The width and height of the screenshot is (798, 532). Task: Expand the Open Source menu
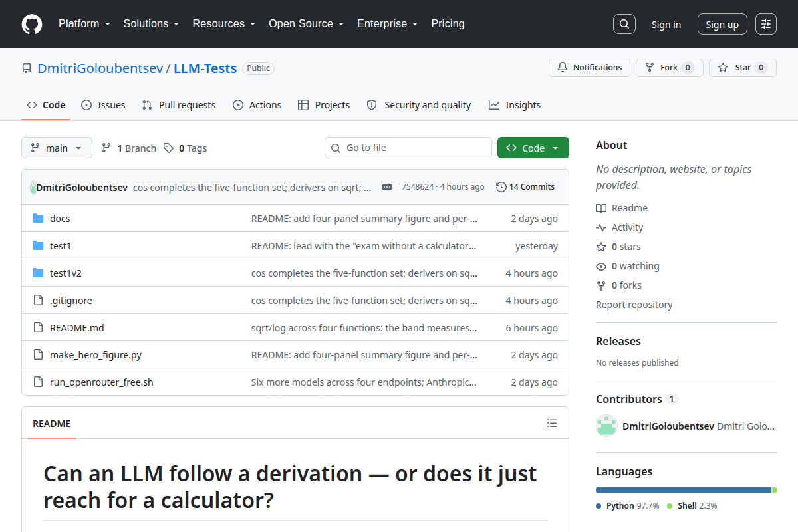click(307, 24)
